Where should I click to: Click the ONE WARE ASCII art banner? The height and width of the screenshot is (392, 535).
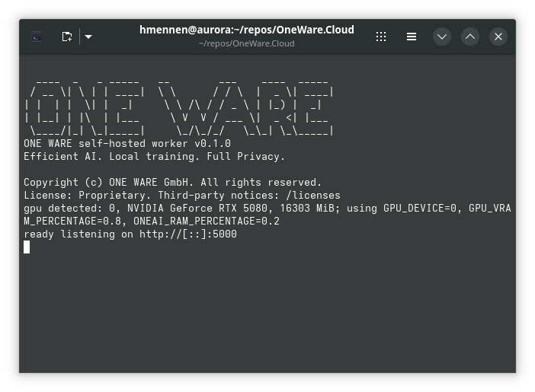point(179,108)
